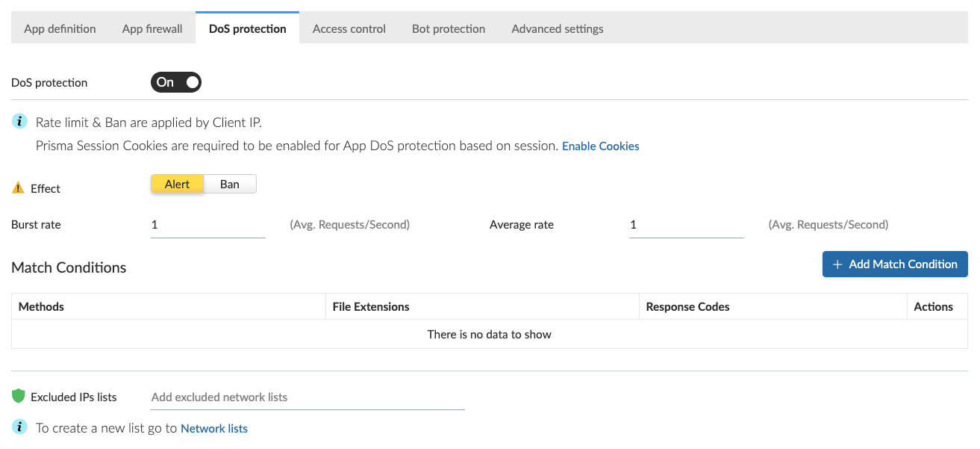Click the info icon beside Rate limit note
The height and width of the screenshot is (449, 980).
[19, 121]
